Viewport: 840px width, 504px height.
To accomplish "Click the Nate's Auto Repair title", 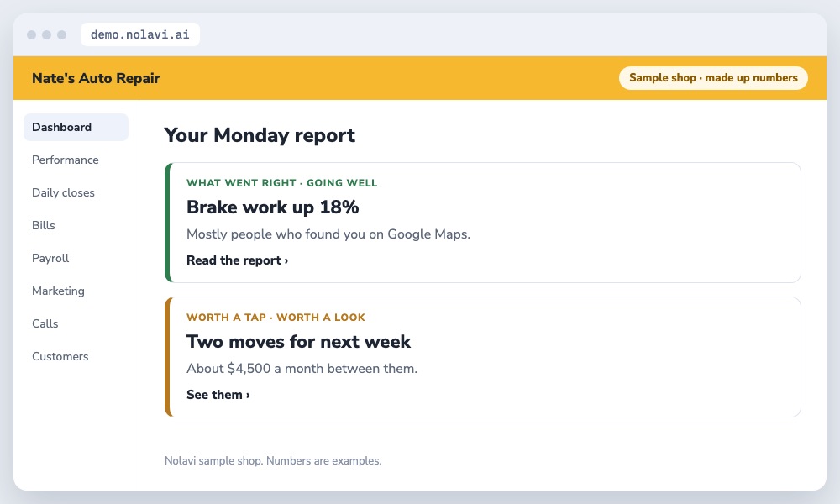I will coord(96,78).
